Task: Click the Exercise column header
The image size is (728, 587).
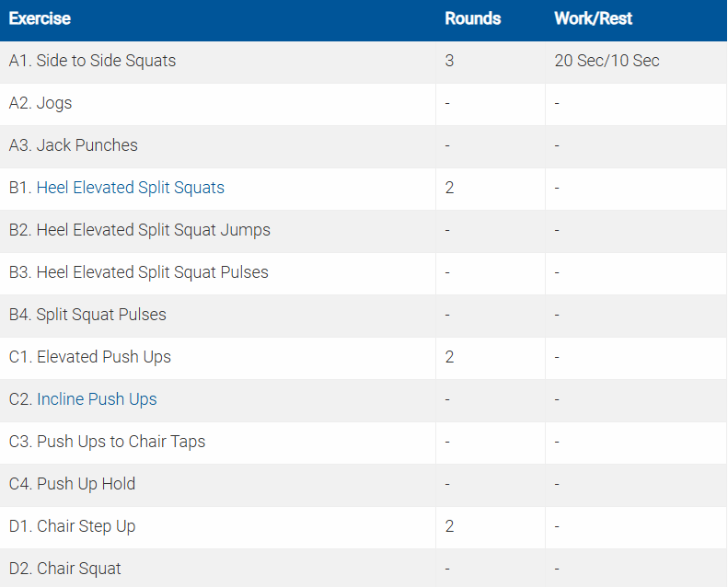Action: (x=40, y=18)
